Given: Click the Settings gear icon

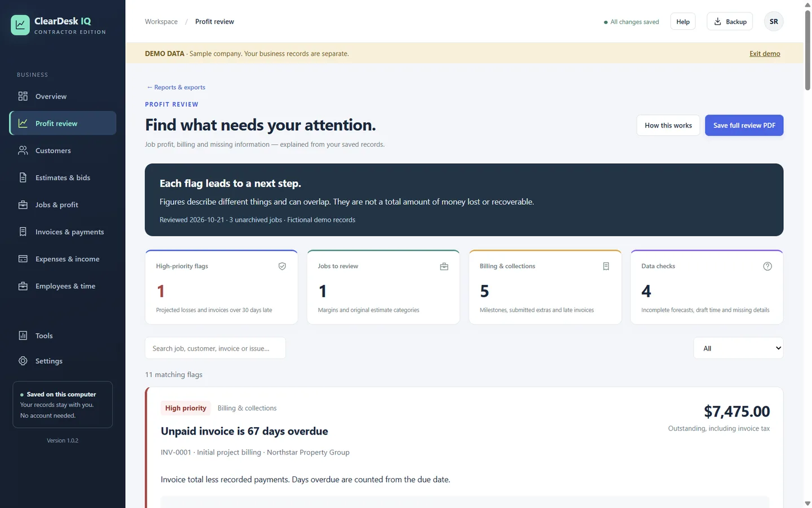Looking at the screenshot, I should point(23,361).
